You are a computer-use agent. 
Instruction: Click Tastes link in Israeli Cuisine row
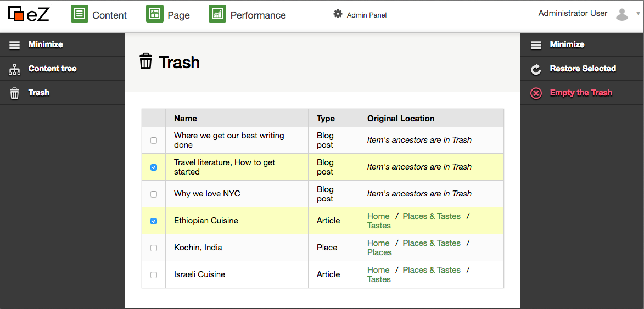[379, 279]
